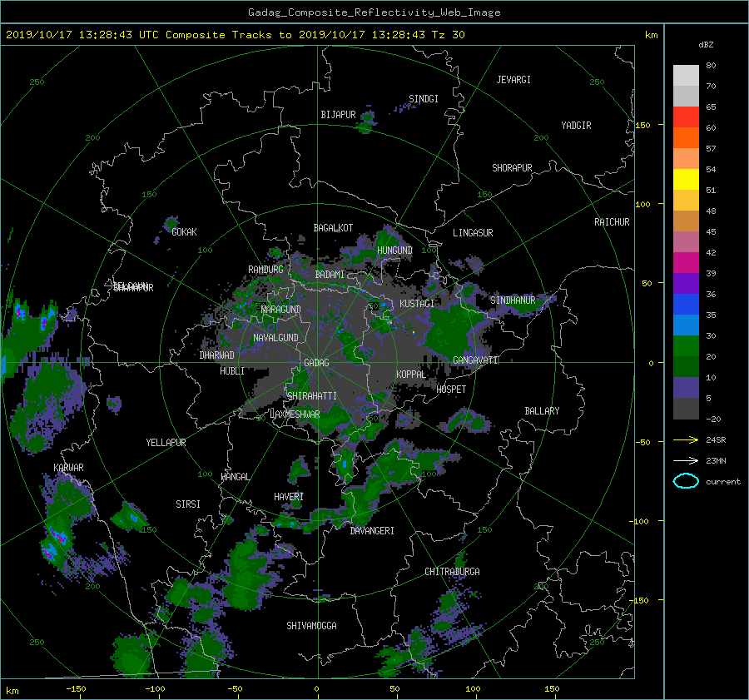
Task: Click the LINGASUR label
Action: coord(473,233)
